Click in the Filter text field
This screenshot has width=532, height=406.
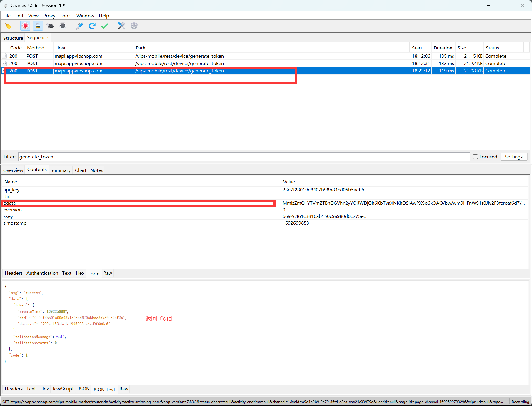[244, 157]
